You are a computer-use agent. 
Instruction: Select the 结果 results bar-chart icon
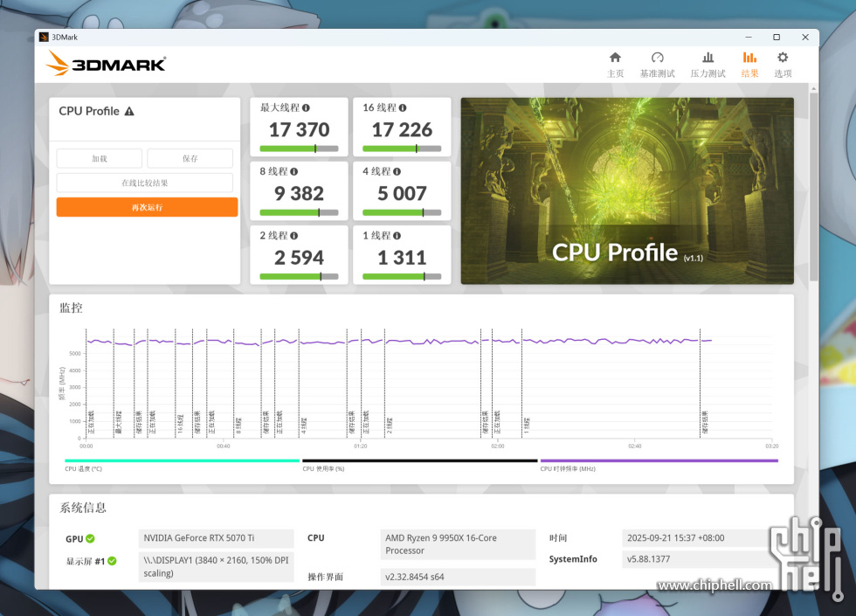[749, 58]
